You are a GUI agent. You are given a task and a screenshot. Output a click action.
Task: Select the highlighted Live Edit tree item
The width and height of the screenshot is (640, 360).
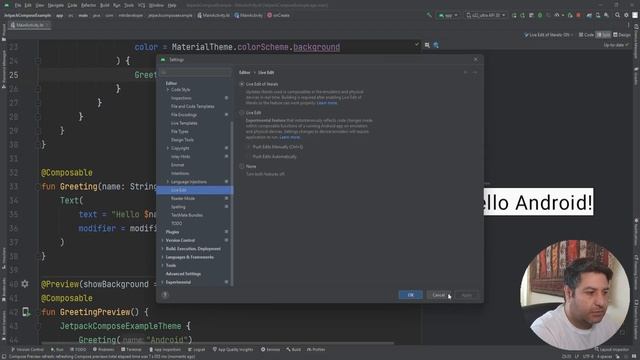(x=194, y=190)
